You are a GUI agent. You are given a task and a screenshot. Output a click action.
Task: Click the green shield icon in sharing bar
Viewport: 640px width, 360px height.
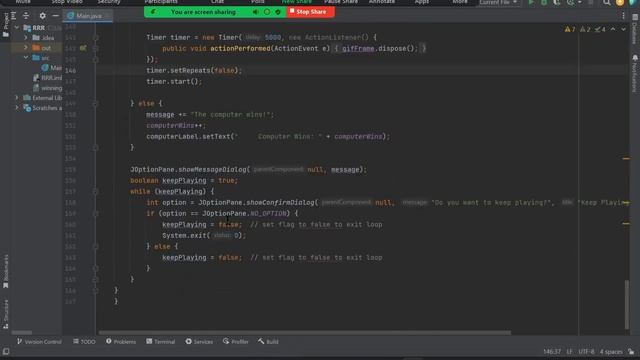[x=278, y=12]
